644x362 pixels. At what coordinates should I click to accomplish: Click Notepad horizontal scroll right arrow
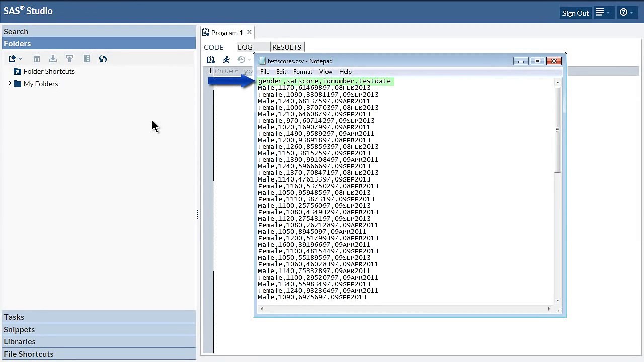(549, 309)
